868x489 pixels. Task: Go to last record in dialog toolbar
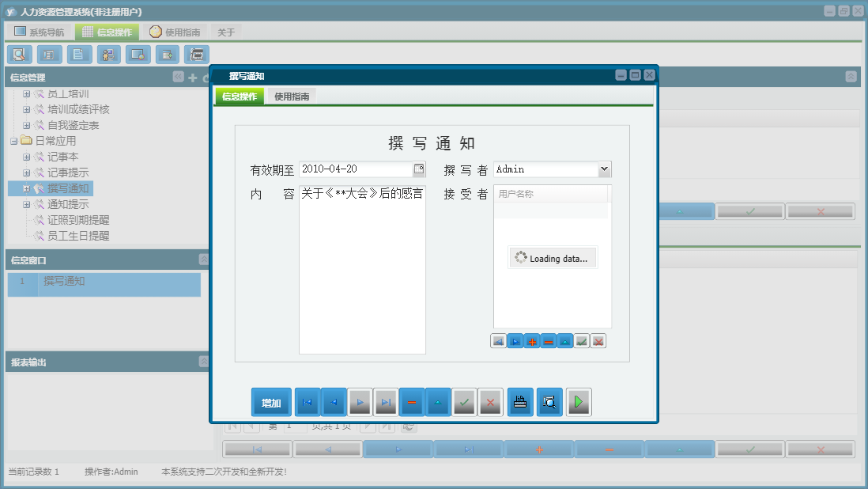pyautogui.click(x=386, y=402)
